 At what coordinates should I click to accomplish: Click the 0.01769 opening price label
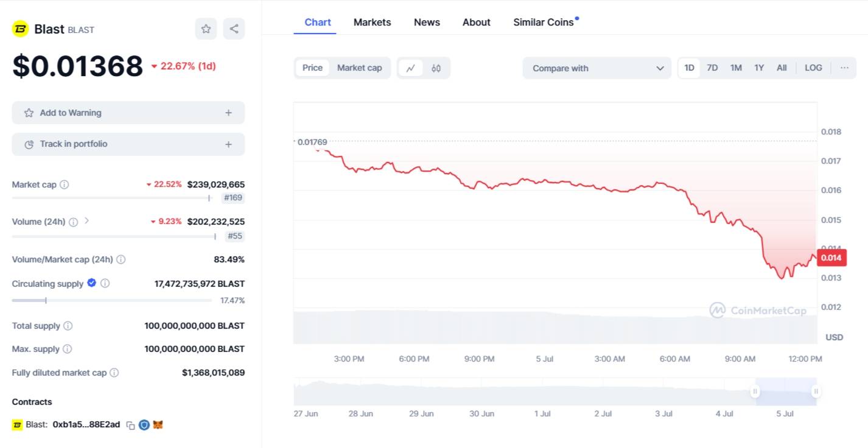point(312,142)
